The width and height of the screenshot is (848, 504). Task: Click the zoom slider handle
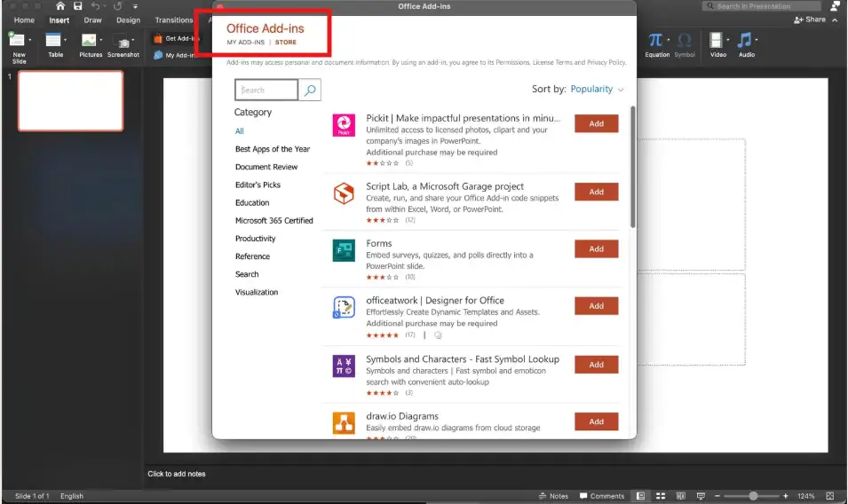point(753,496)
